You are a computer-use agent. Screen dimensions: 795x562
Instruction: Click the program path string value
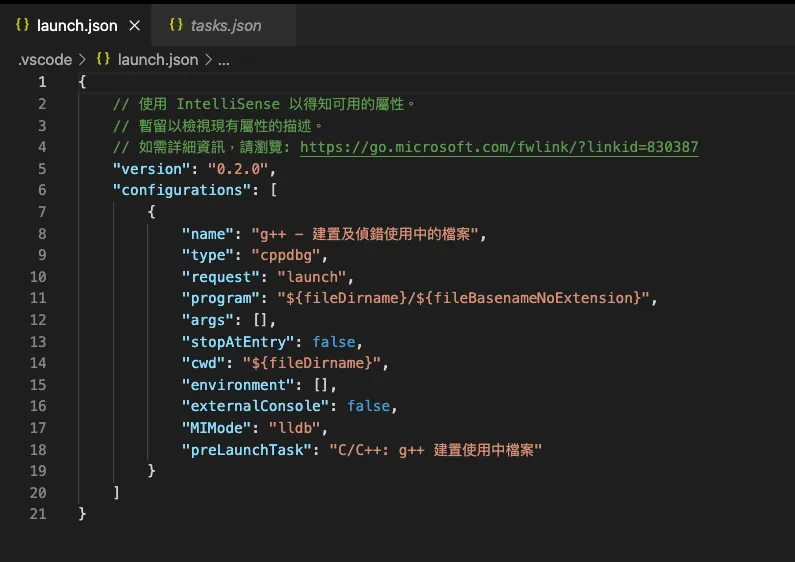pos(457,298)
